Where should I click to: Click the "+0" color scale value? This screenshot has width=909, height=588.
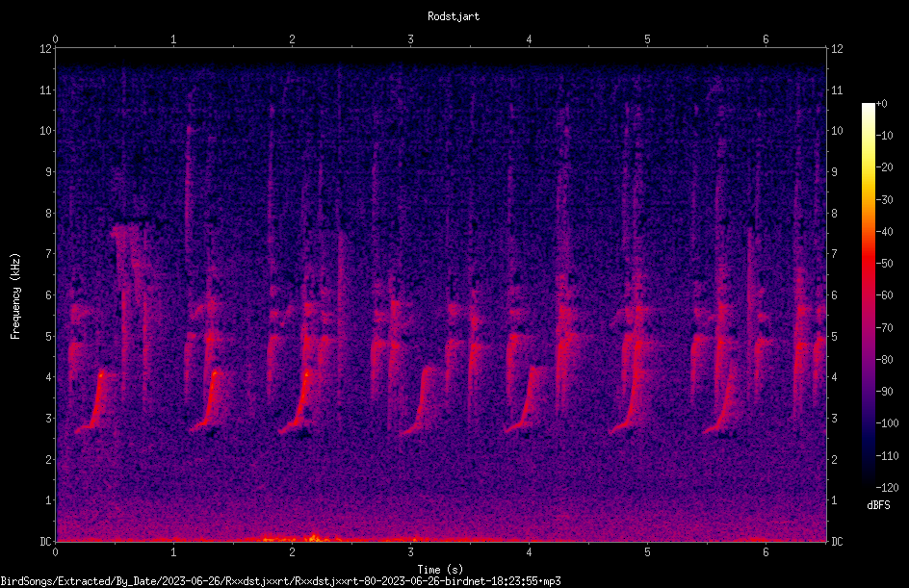point(881,104)
